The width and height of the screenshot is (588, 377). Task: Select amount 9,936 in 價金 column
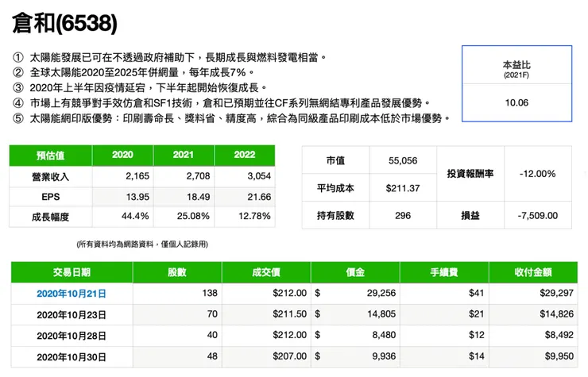click(x=384, y=356)
